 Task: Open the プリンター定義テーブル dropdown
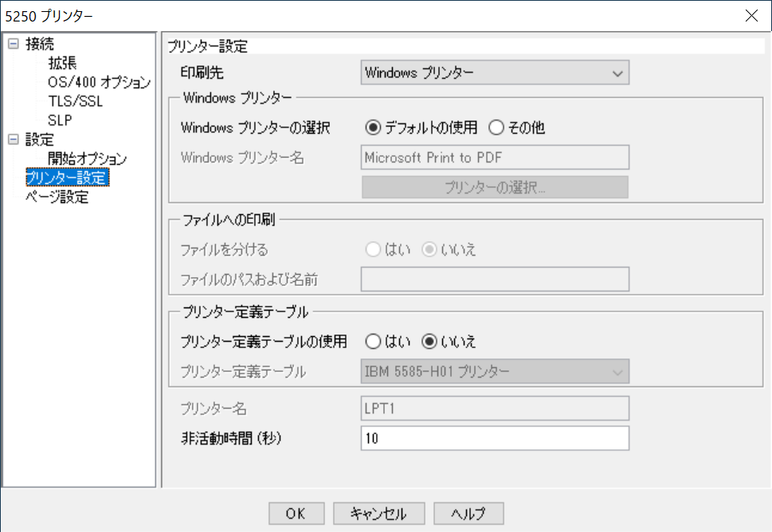[x=495, y=372]
